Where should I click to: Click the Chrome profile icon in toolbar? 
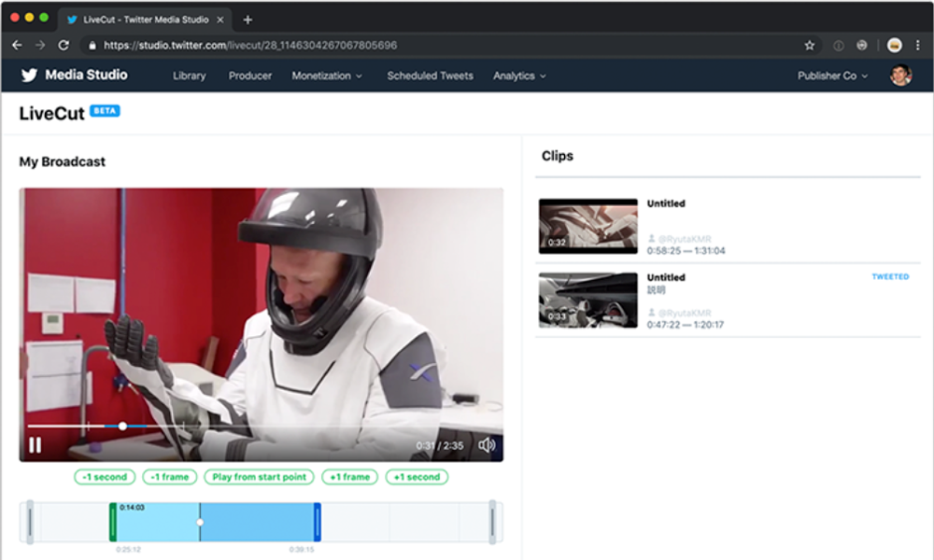tap(894, 45)
